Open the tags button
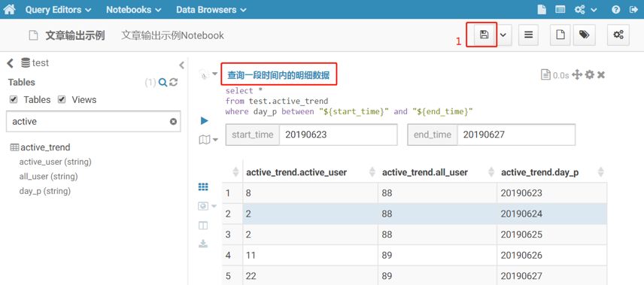644x285 pixels. [x=584, y=35]
